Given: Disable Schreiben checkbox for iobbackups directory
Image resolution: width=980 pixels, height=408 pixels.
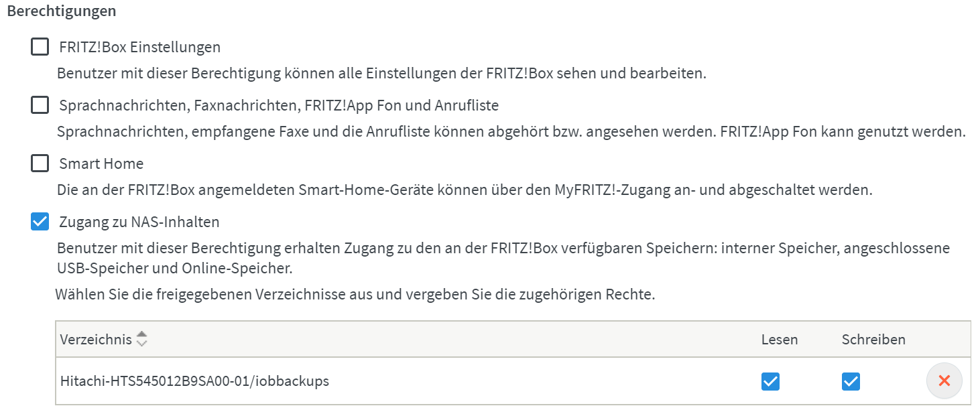Looking at the screenshot, I should click(x=851, y=381).
